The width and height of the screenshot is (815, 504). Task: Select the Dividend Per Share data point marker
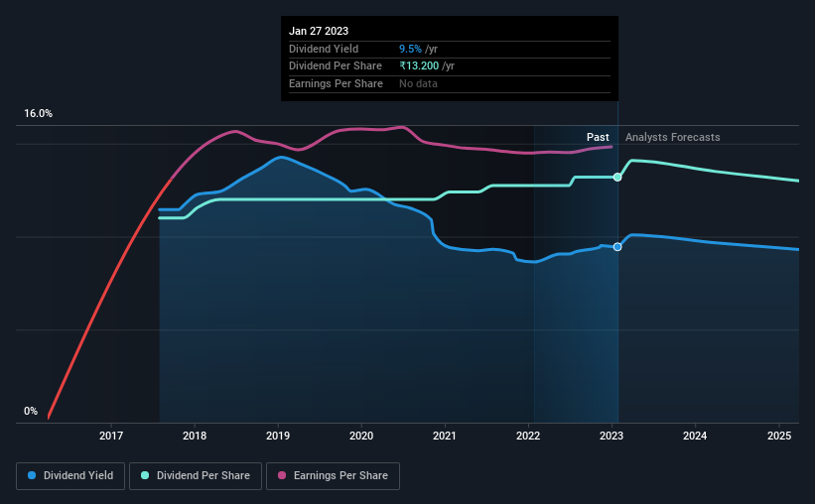617,178
